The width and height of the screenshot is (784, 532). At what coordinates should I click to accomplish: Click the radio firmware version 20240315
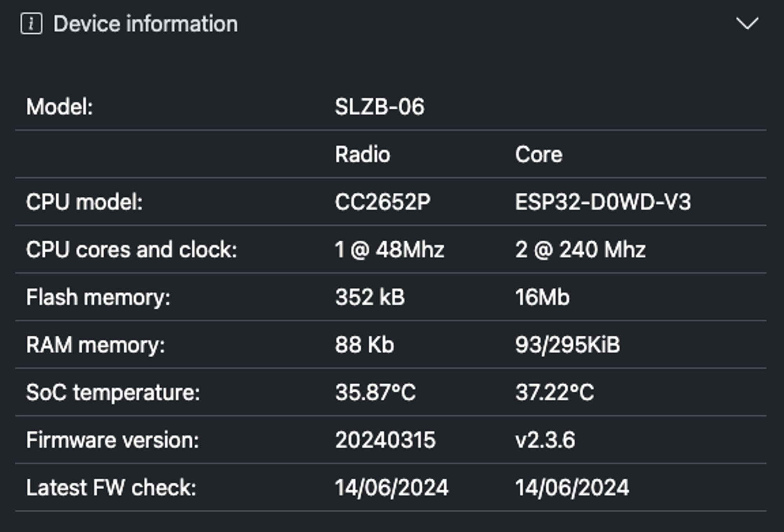pyautogui.click(x=385, y=440)
